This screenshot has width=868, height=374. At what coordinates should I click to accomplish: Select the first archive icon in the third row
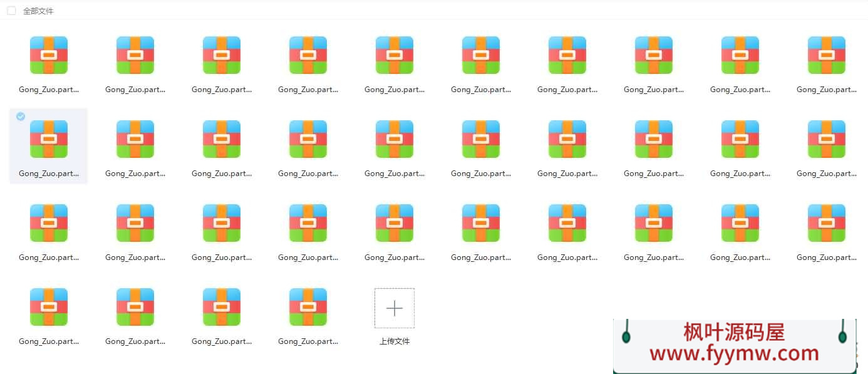[x=49, y=223]
